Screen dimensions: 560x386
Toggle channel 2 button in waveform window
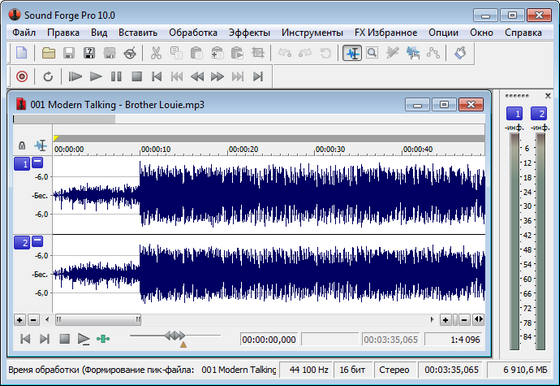tap(22, 243)
